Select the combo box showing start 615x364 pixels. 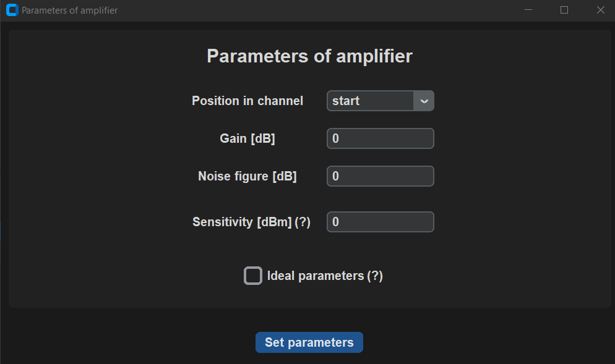(x=371, y=101)
